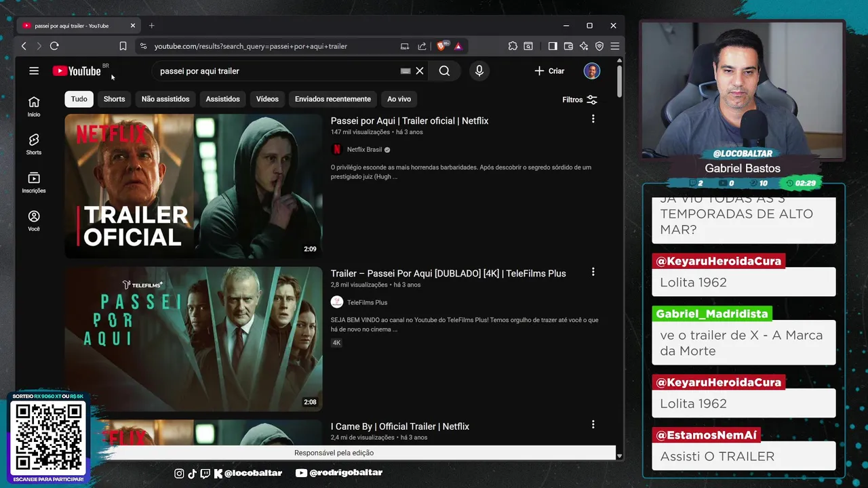
Task: Go to Início in the sidebar
Action: click(x=34, y=106)
